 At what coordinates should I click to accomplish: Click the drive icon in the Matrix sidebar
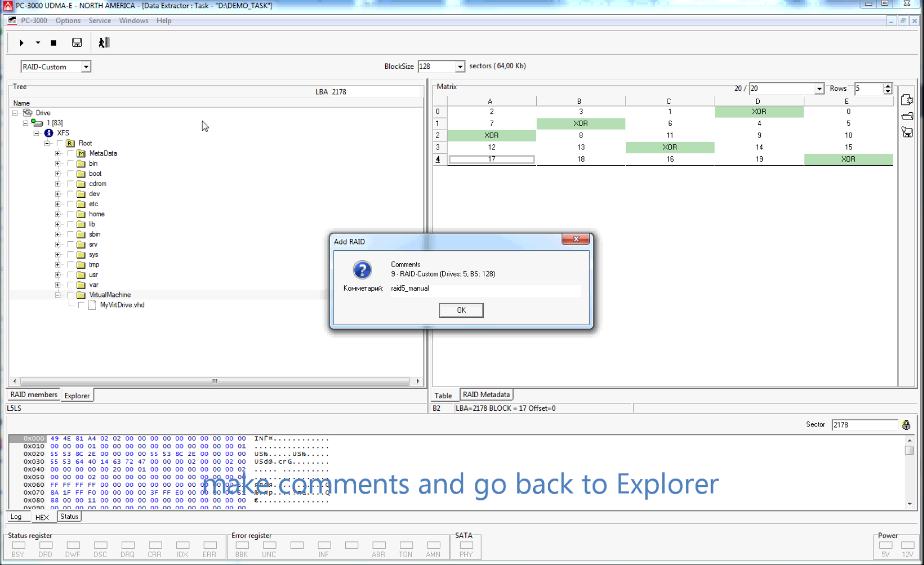[907, 116]
